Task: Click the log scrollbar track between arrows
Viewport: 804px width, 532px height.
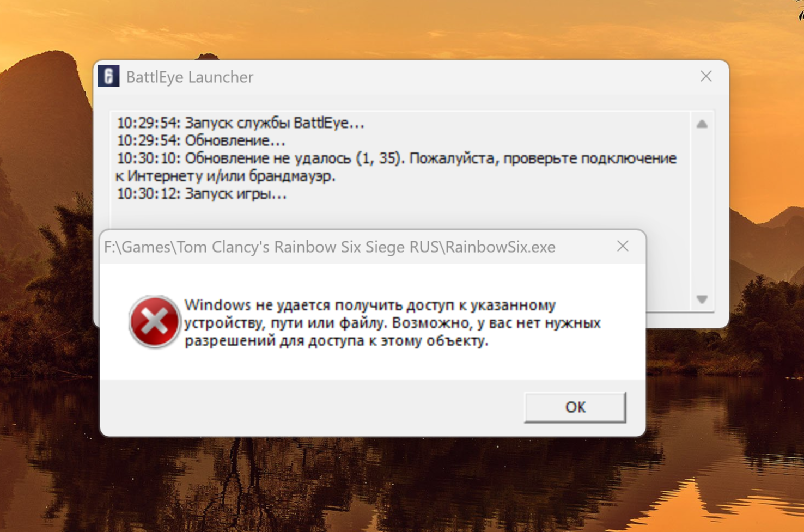Action: pyautogui.click(x=702, y=212)
